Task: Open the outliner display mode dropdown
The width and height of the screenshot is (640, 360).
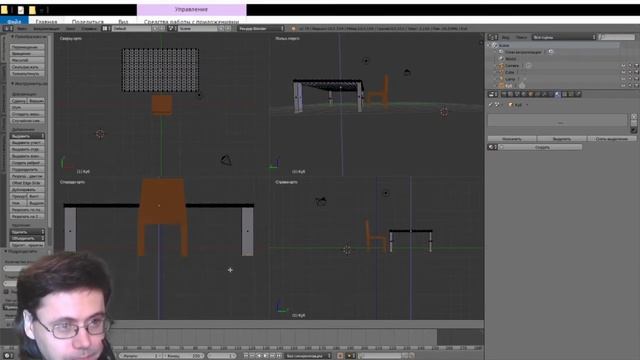Action: [x=564, y=37]
